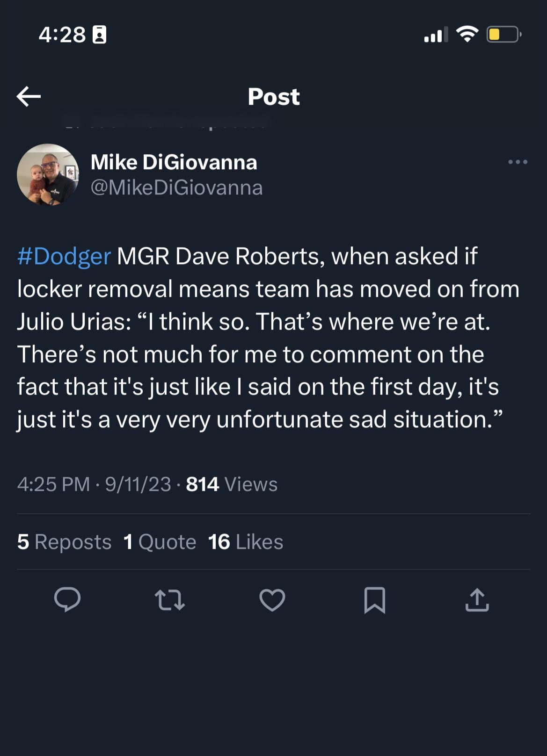Tap the 4:28 status bar clock
547x756 pixels.
click(x=62, y=35)
